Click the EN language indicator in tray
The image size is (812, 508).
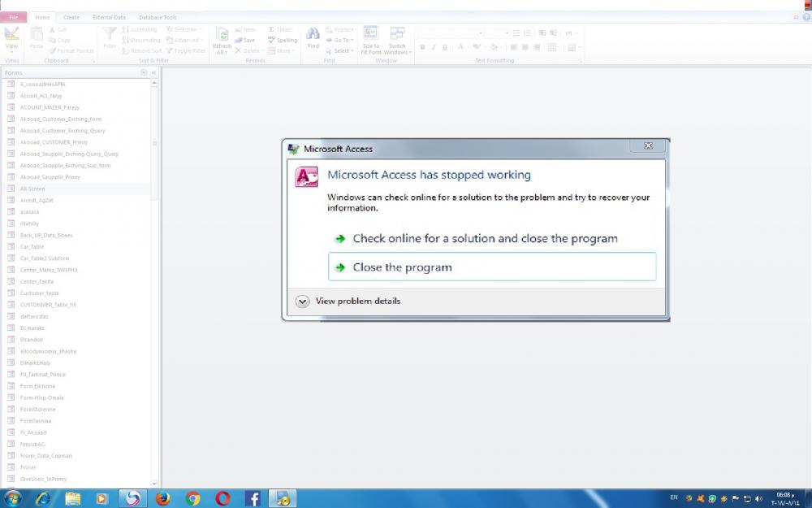[x=674, y=497]
